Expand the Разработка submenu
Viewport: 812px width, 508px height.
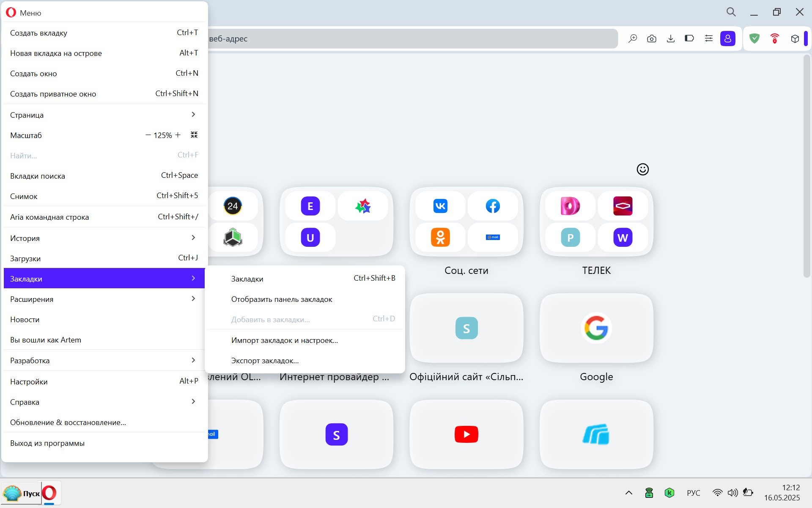(104, 360)
